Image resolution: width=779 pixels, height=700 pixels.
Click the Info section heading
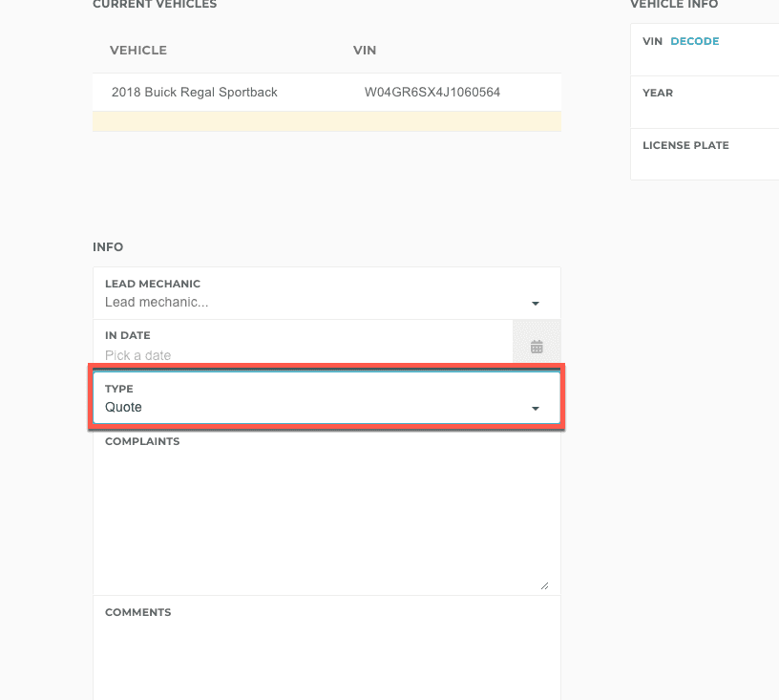pyautogui.click(x=108, y=246)
